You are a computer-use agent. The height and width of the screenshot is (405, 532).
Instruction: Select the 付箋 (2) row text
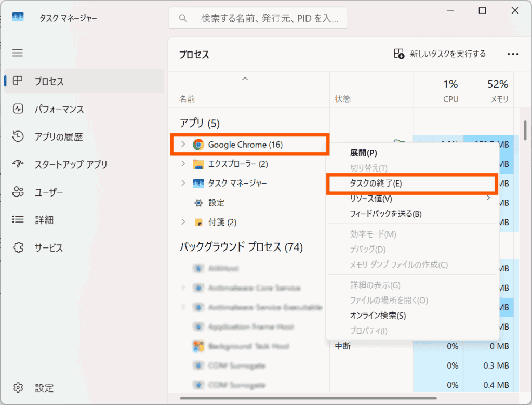coord(222,223)
